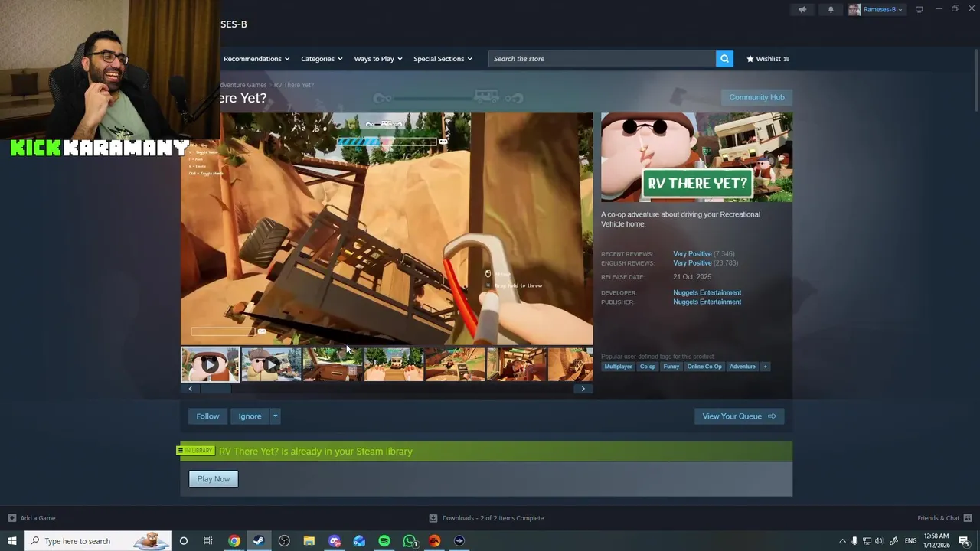Screen dimensions: 980x551
Task: Open the recent reviews Very Positive link
Action: pos(692,254)
